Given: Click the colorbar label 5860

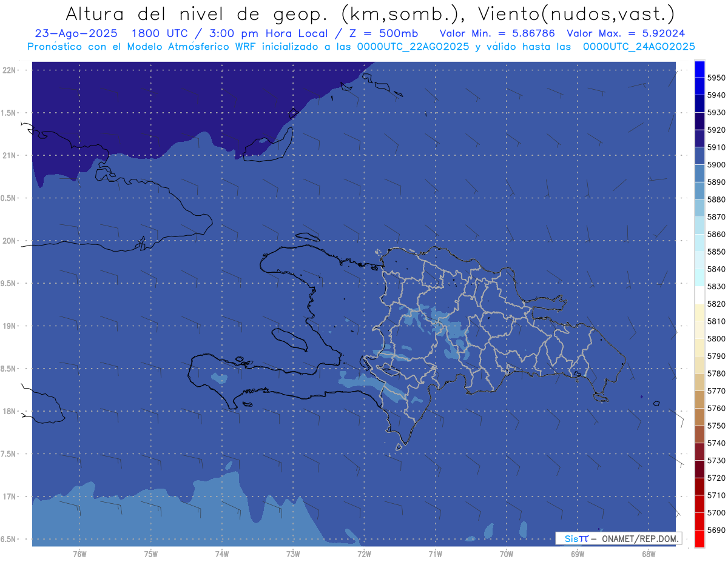Looking at the screenshot, I should coord(716,234).
